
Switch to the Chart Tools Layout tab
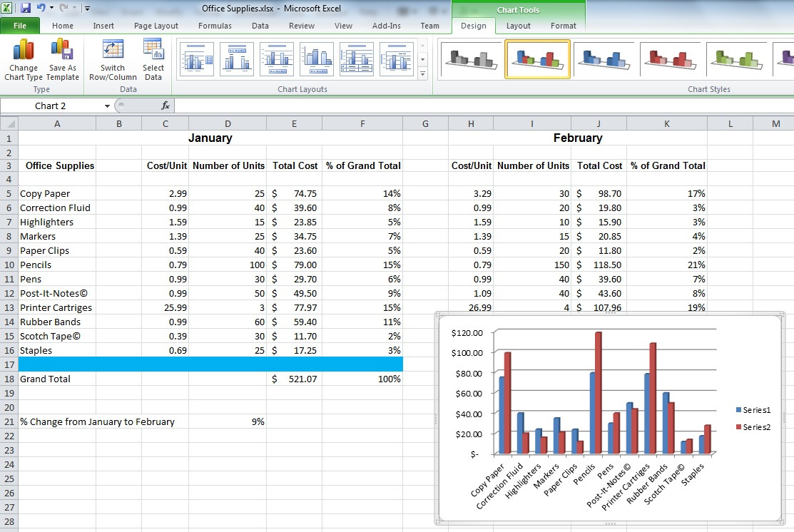point(518,26)
